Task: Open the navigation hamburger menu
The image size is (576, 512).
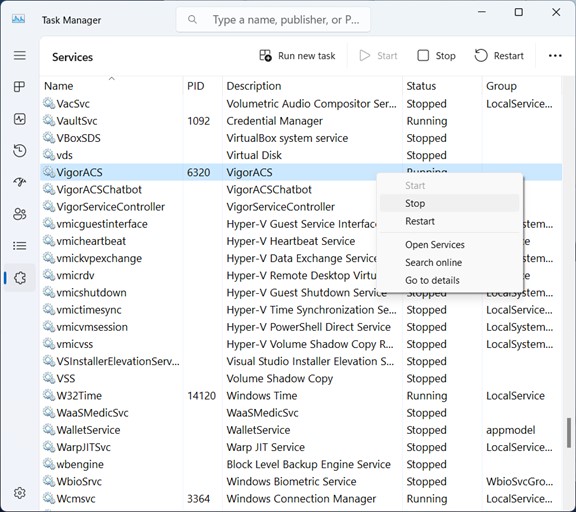Action: click(20, 55)
